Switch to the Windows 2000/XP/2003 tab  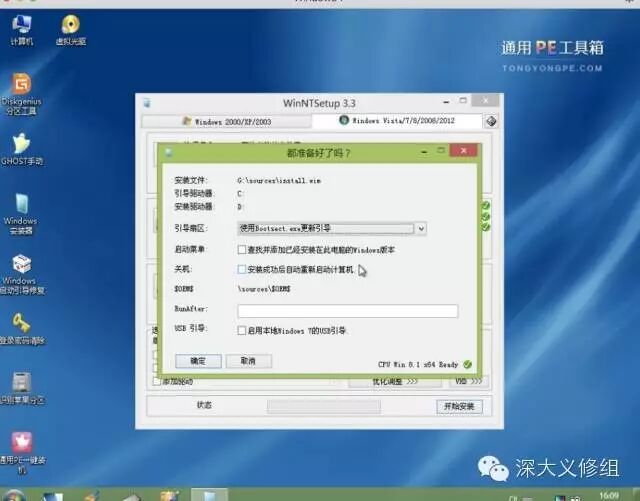pyautogui.click(x=227, y=121)
